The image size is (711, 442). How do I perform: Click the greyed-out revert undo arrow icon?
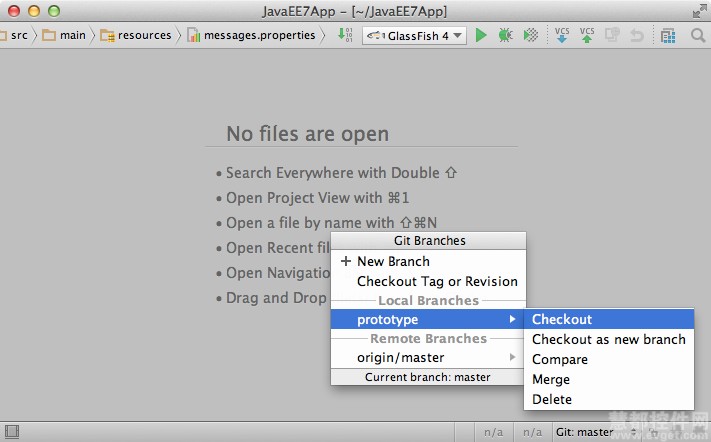click(x=637, y=35)
